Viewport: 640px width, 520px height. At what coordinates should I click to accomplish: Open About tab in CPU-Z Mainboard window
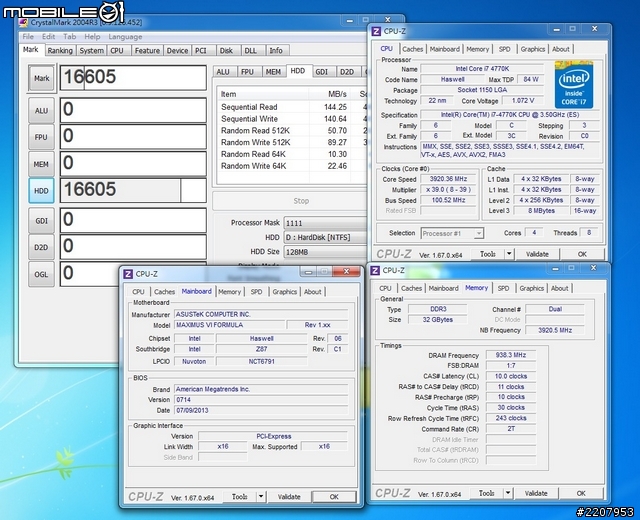pyautogui.click(x=313, y=291)
